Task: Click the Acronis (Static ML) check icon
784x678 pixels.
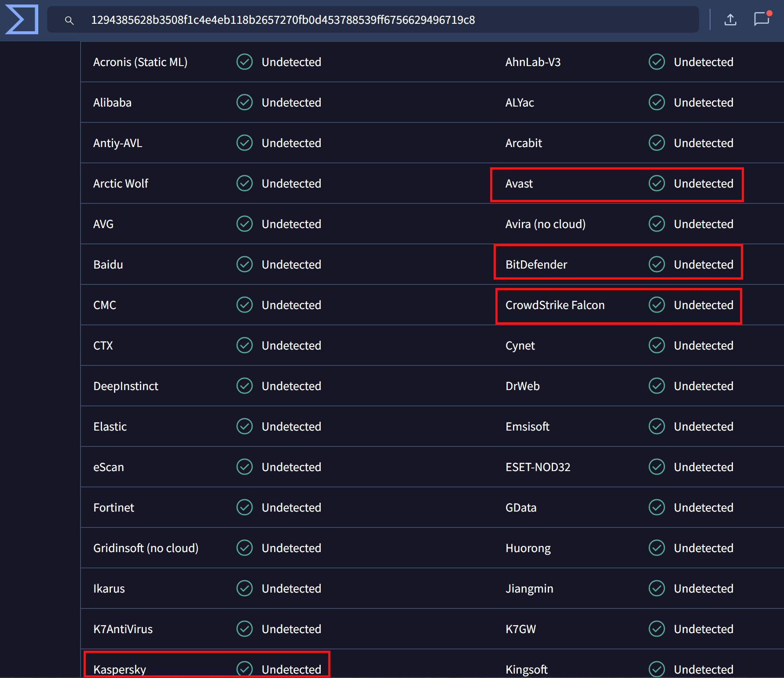Action: click(x=245, y=62)
